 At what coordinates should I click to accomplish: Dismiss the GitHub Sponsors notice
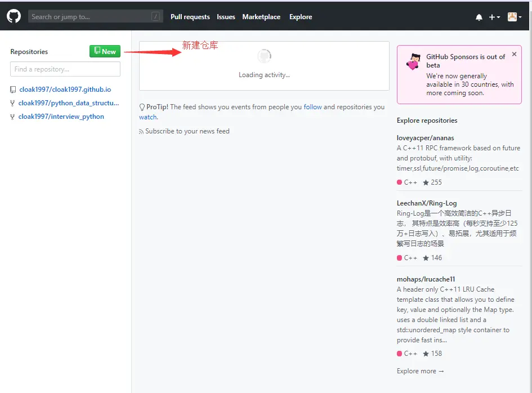(x=515, y=54)
